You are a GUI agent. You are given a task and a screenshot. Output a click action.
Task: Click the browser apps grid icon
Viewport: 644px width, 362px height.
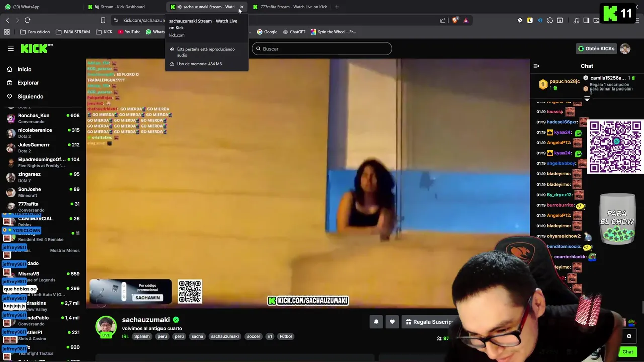pyautogui.click(x=7, y=32)
